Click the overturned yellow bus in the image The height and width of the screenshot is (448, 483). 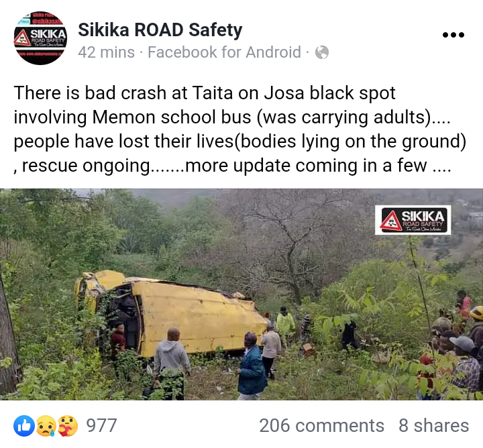click(x=170, y=313)
